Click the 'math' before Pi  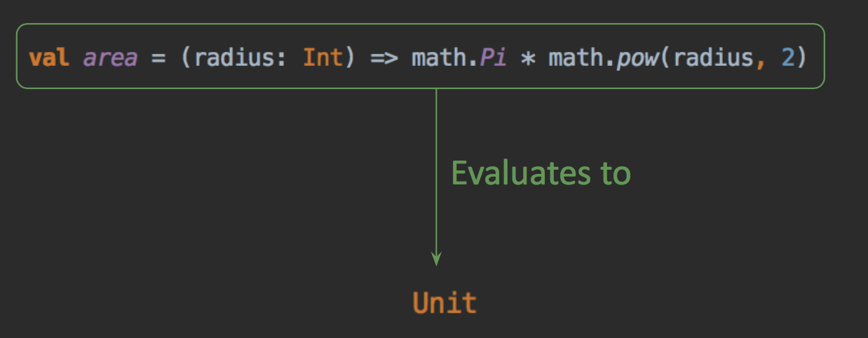[438, 57]
